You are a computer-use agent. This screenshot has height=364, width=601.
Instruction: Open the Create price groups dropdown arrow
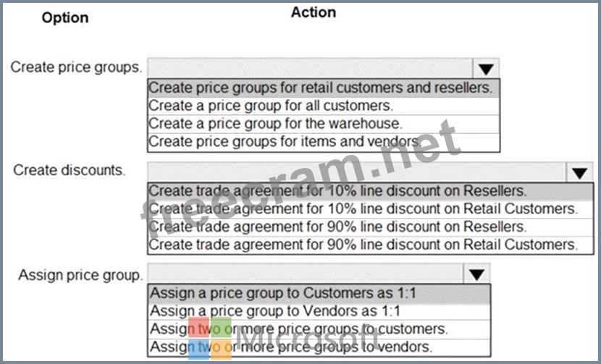[486, 69]
